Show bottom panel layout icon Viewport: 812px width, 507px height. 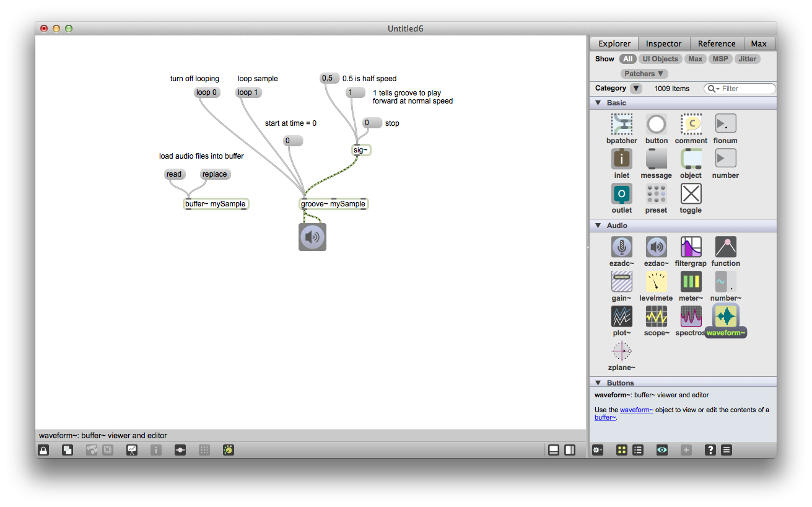click(x=554, y=450)
